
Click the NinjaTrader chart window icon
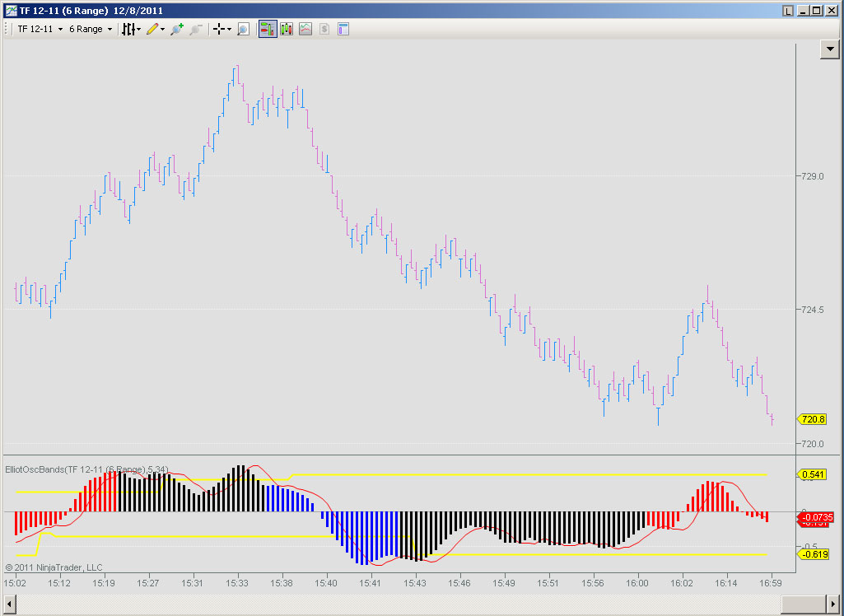tap(11, 10)
